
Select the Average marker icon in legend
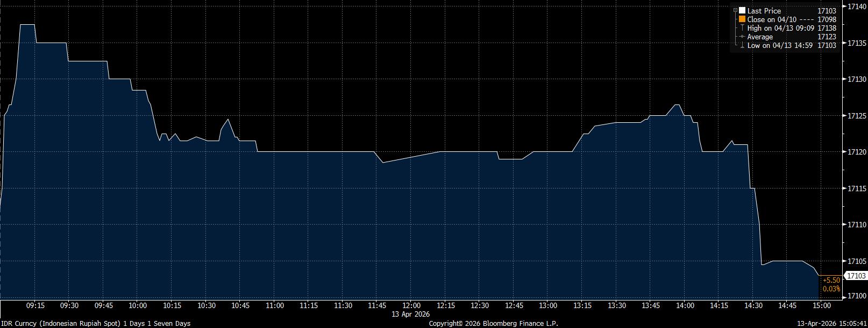tap(742, 37)
